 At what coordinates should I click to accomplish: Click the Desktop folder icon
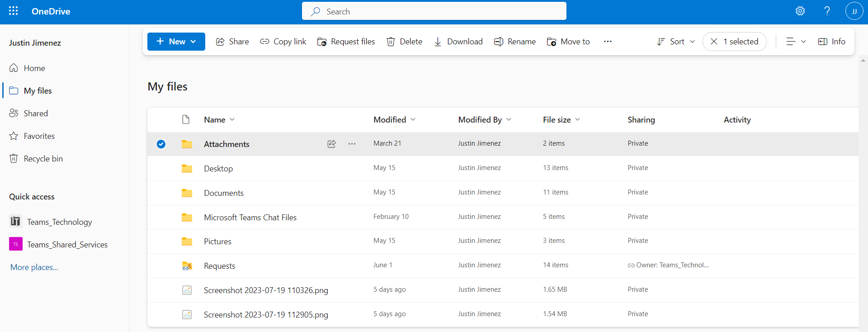pos(187,169)
